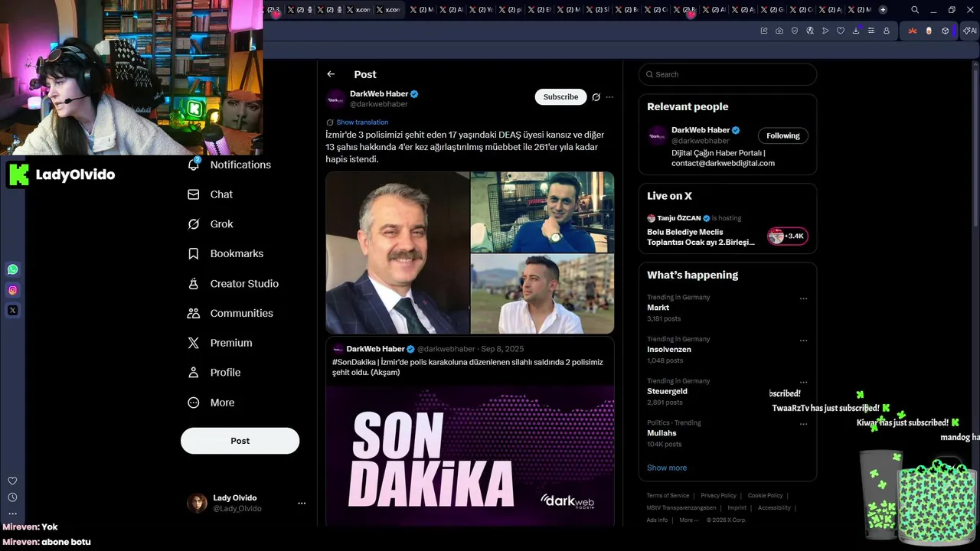Image resolution: width=980 pixels, height=551 pixels.
Task: Open the Notifications bell icon
Action: (194, 165)
